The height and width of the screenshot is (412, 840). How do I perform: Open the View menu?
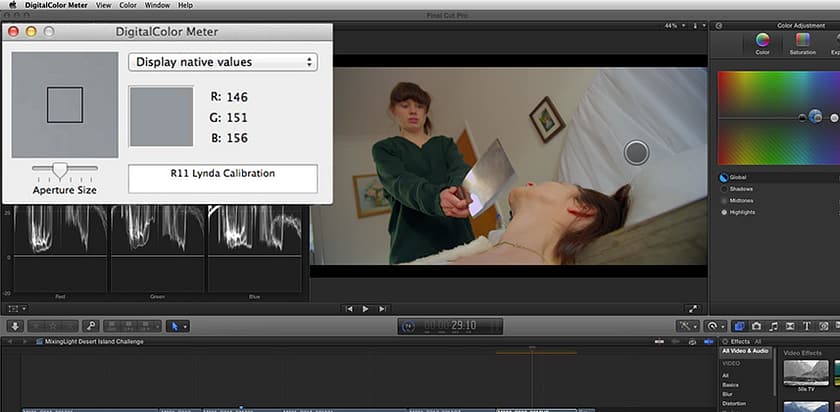click(x=103, y=5)
